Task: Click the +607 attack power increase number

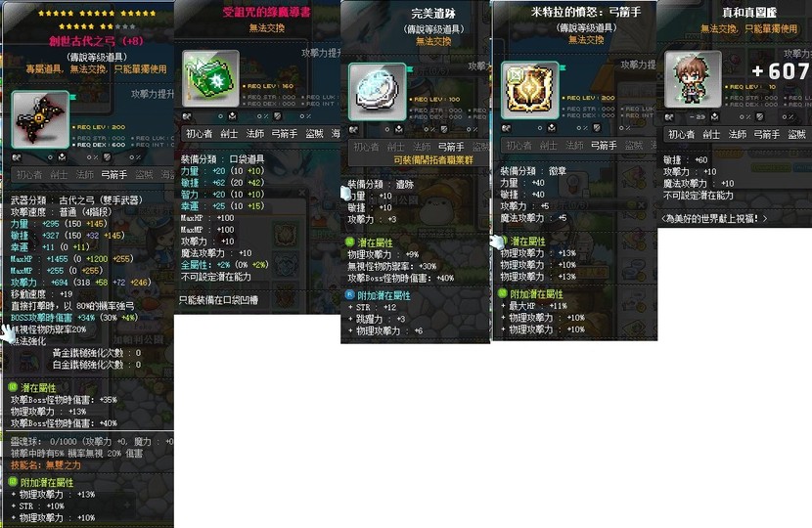Action: click(x=781, y=71)
